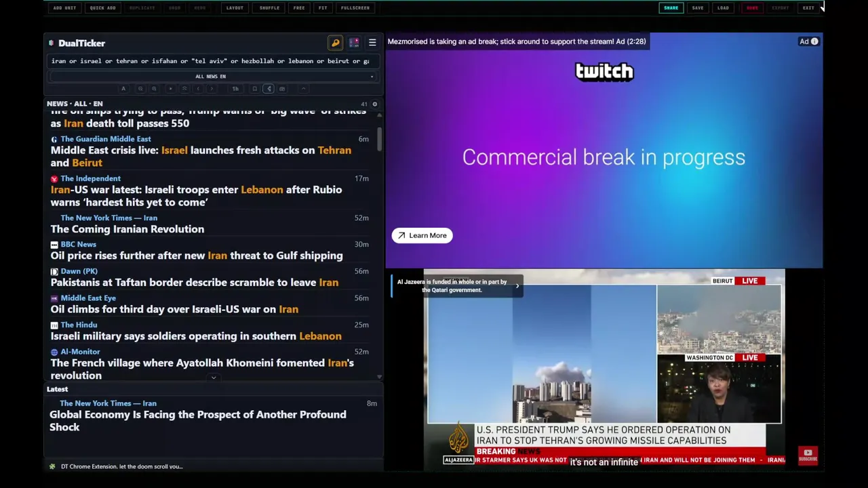Toggle the FREE layout mode
The image size is (868, 488).
click(x=299, y=8)
